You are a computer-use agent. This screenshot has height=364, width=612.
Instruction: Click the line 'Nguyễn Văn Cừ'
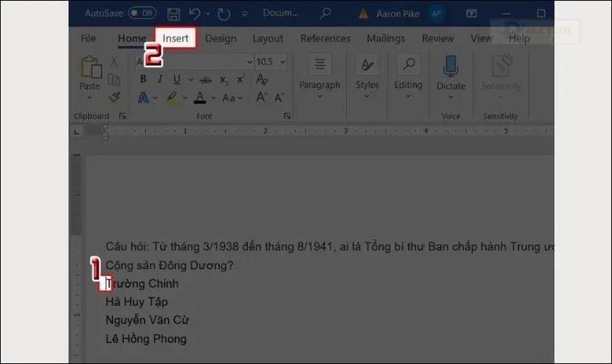pyautogui.click(x=147, y=320)
